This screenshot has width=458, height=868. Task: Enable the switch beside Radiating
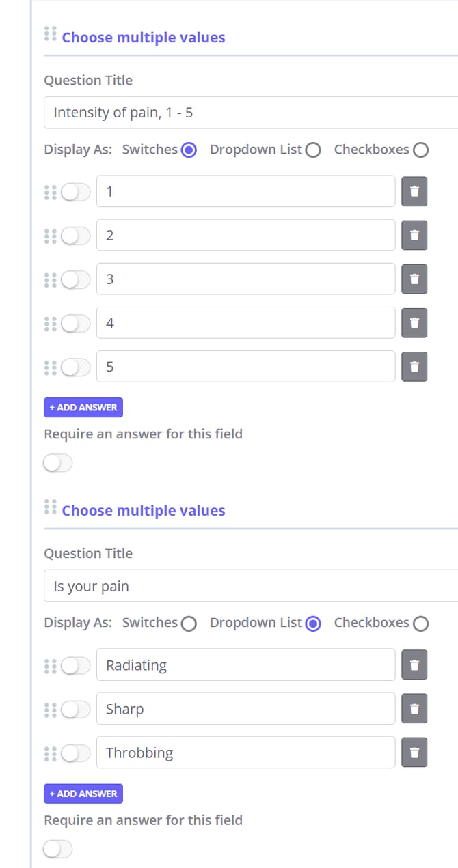(x=75, y=665)
